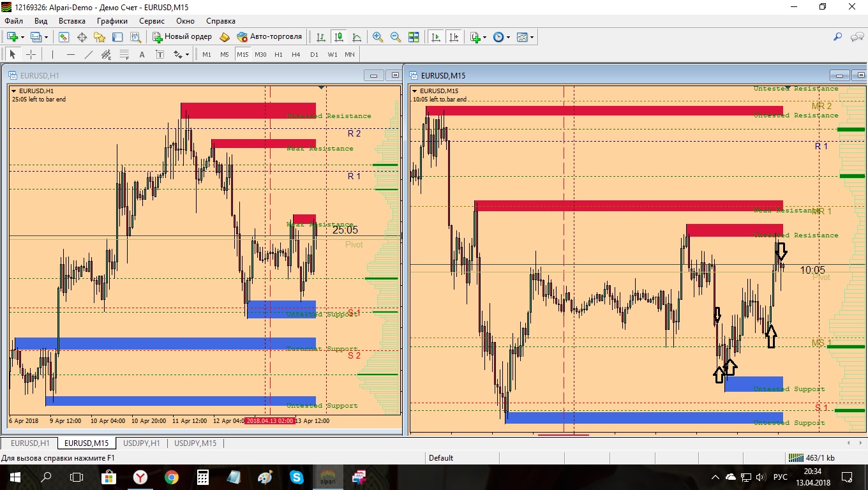The height and width of the screenshot is (490, 868).
Task: Switch to the USDJPY,H1 chart tab
Action: pyautogui.click(x=142, y=443)
